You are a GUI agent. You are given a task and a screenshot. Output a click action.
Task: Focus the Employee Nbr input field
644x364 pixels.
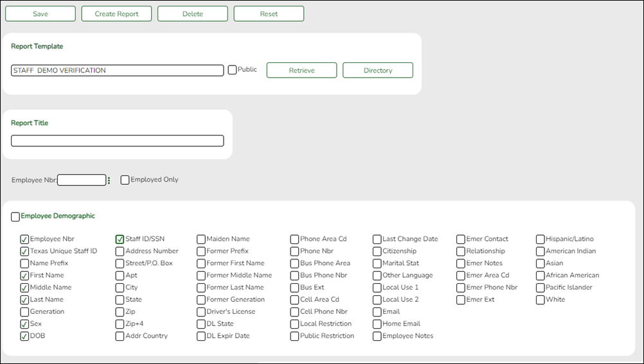82,180
